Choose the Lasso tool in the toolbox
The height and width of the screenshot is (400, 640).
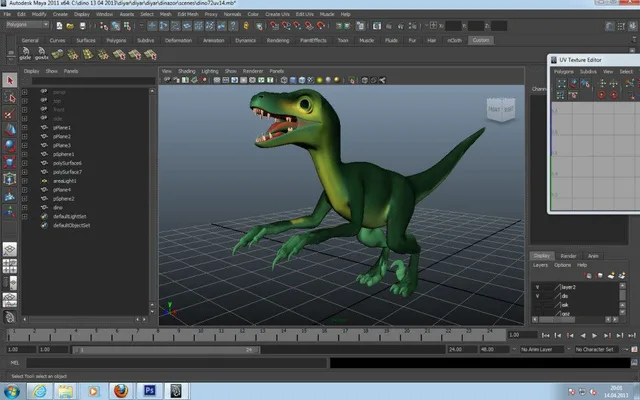[10, 97]
